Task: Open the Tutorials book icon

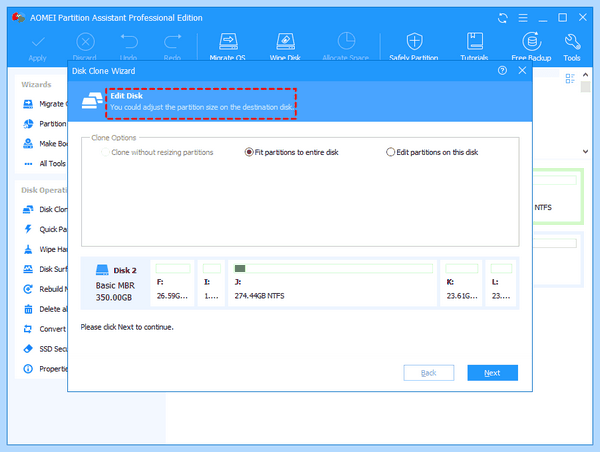Action: click(474, 41)
